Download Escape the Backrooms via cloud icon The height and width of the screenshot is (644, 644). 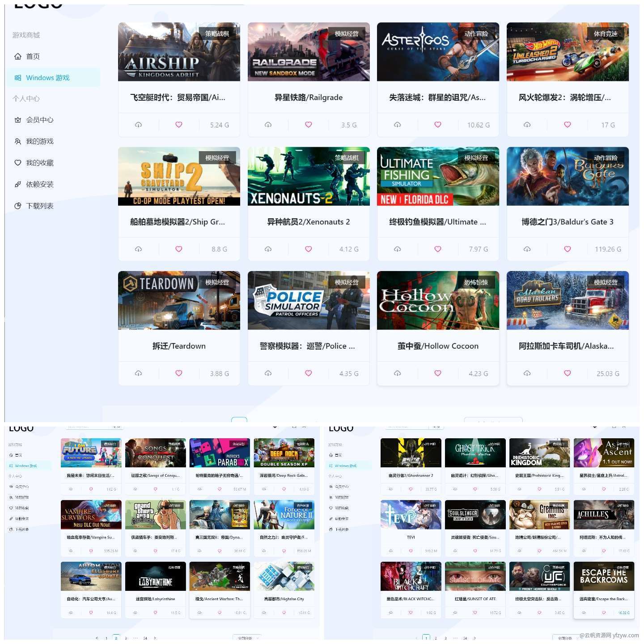coord(584,613)
